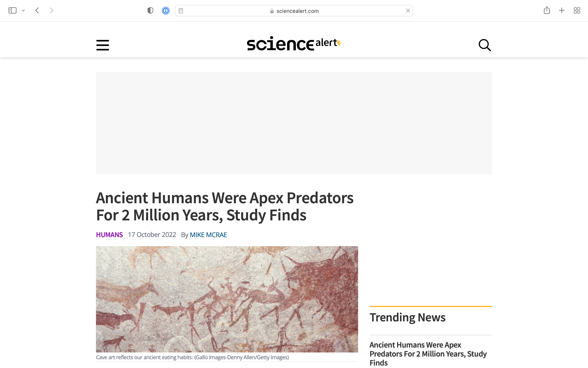Screen dimensions: 588x368
Task: Click the lock icon in the address bar
Action: 272,11
